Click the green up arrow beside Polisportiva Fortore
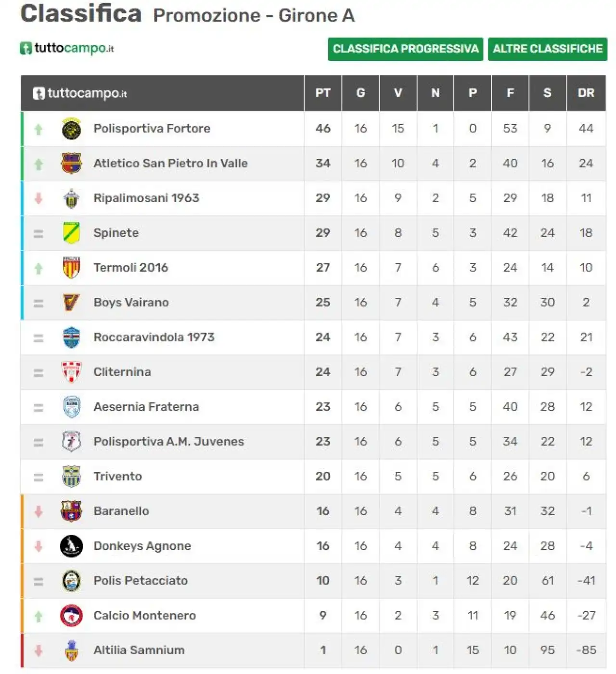This screenshot has width=616, height=674. tap(38, 129)
